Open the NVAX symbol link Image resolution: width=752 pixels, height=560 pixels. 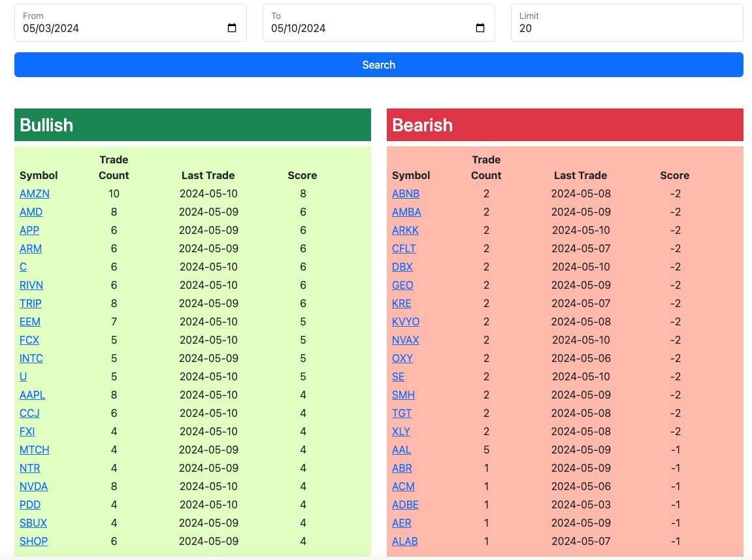[405, 340]
